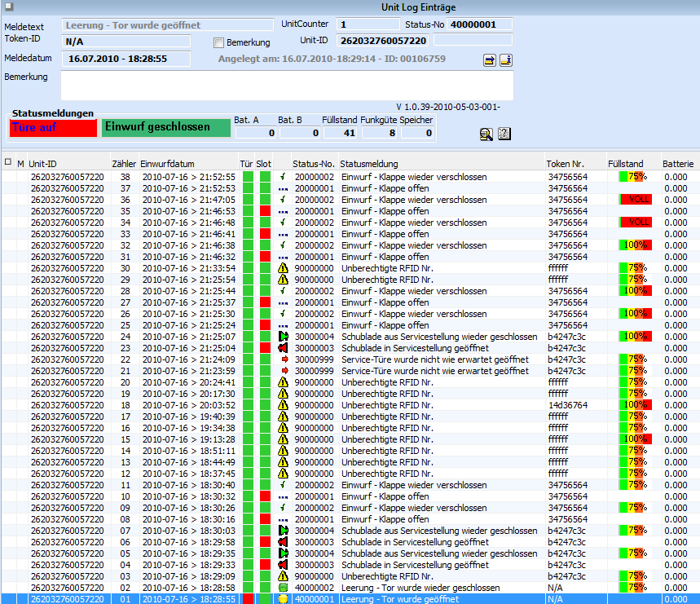
Task: Click red arrow icon in Zähler 06 row
Action: tap(283, 542)
